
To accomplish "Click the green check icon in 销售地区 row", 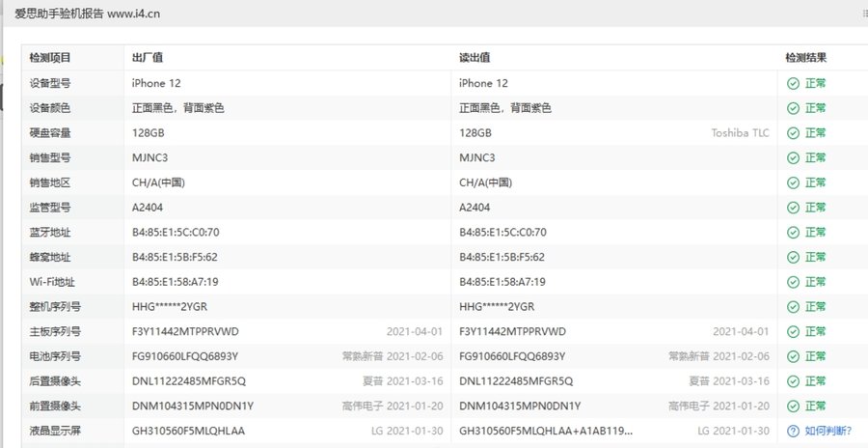I will tap(794, 182).
